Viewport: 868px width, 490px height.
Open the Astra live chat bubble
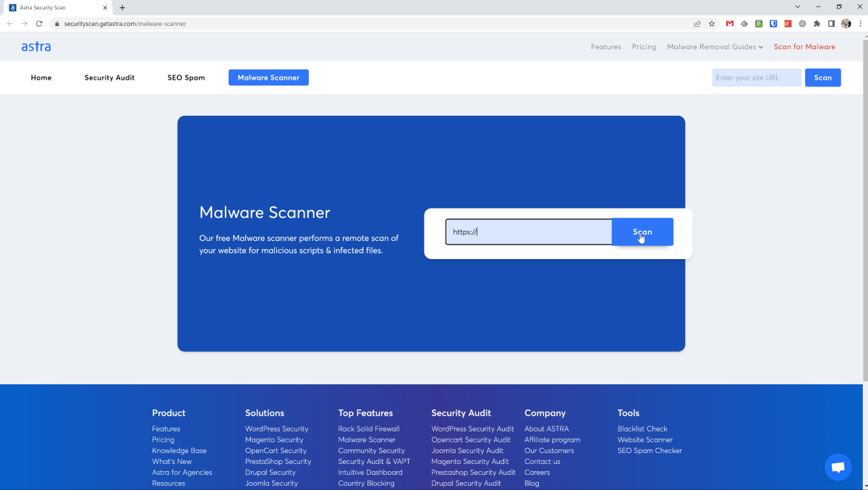click(x=838, y=467)
